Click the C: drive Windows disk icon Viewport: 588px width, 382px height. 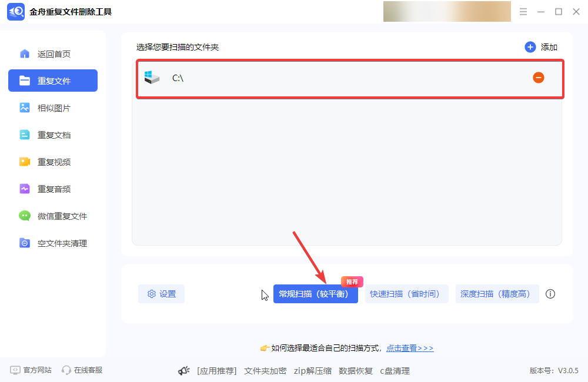[152, 78]
